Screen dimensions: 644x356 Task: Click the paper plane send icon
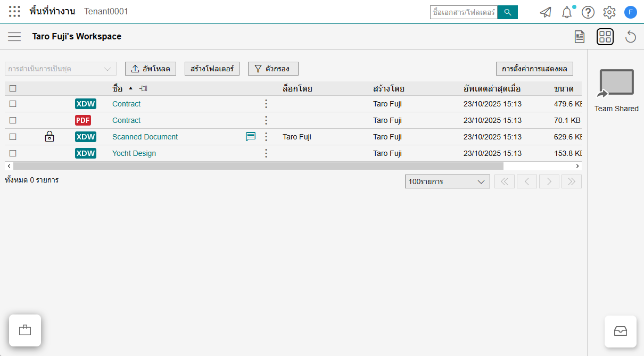pos(546,12)
